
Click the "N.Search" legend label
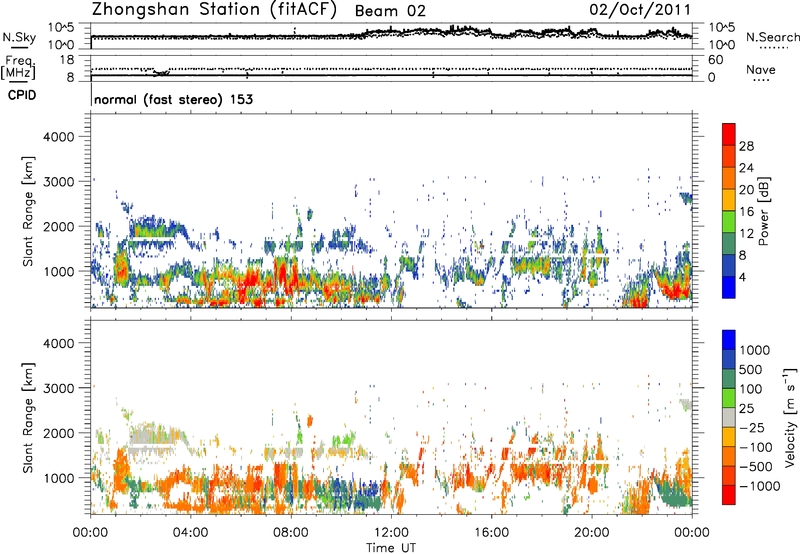pyautogui.click(x=772, y=37)
